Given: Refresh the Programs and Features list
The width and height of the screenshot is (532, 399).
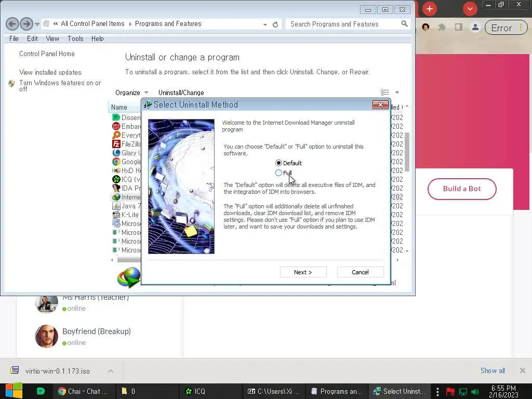Looking at the screenshot, I should point(275,24).
